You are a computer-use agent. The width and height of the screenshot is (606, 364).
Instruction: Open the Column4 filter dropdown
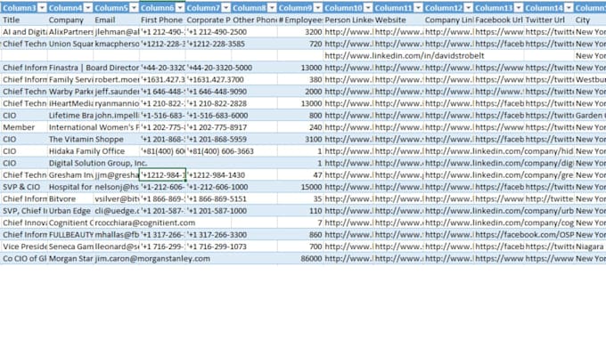pos(88,8)
